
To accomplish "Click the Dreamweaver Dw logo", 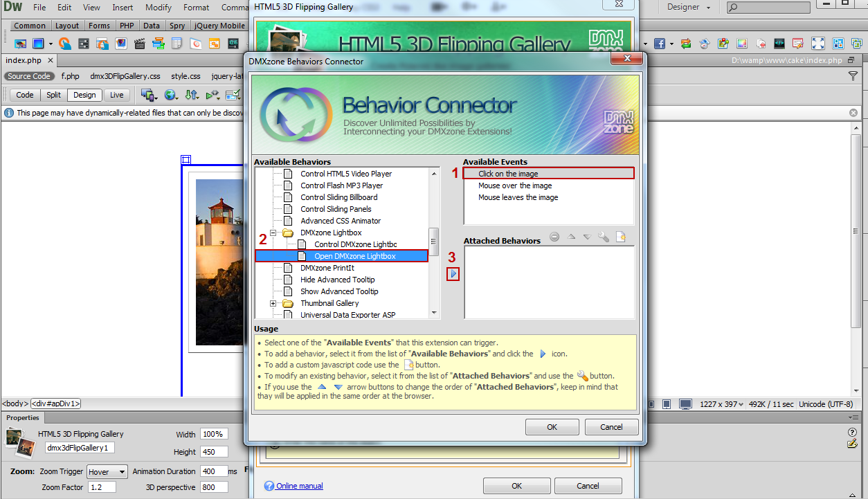I will [x=12, y=7].
